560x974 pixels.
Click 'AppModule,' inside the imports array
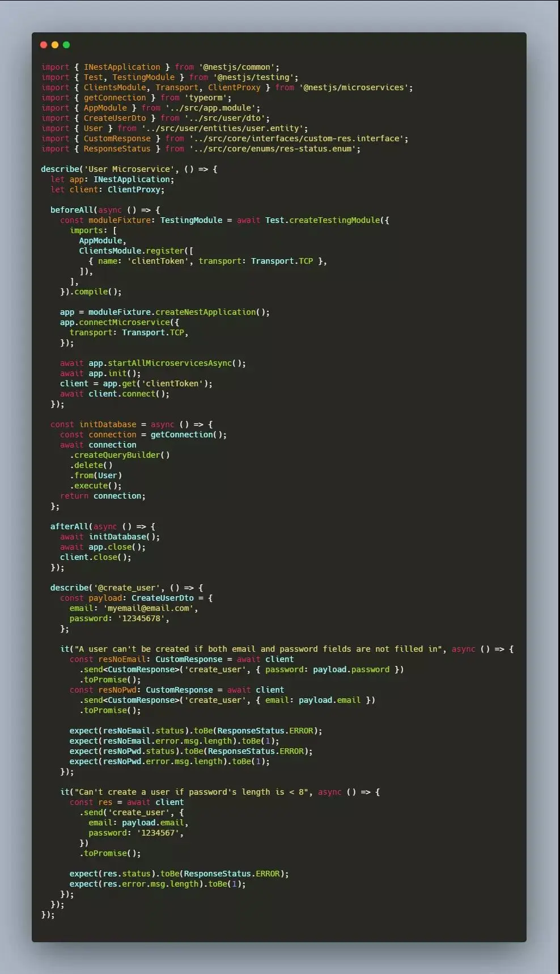pyautogui.click(x=103, y=241)
